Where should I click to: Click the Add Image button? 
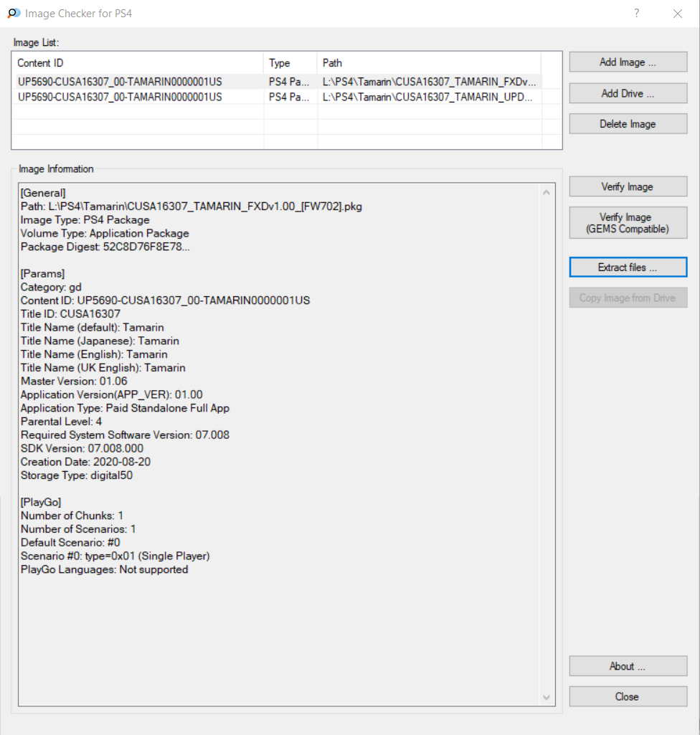pos(628,62)
